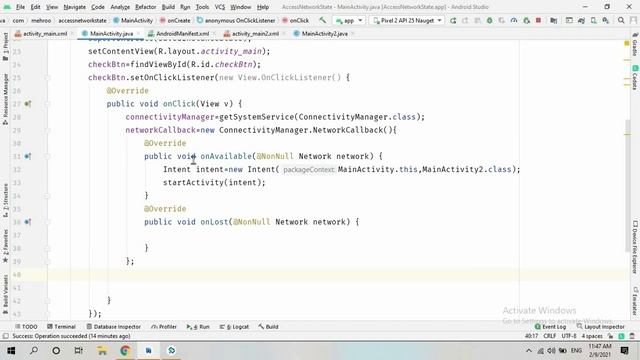Image resolution: width=640 pixels, height=360 pixels.
Task: Click the 40:17 cursor position indicator
Action: point(531,336)
